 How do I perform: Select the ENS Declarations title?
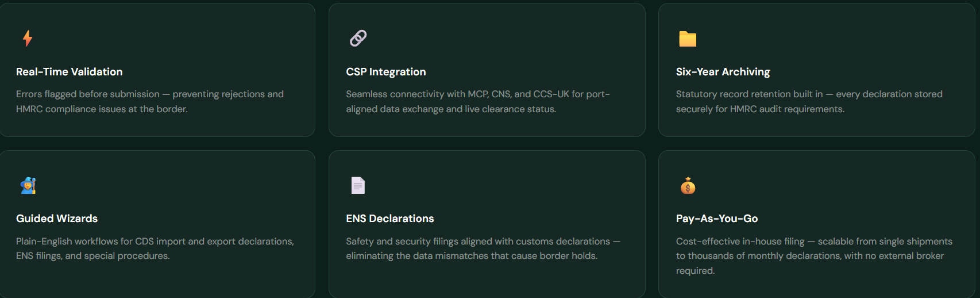(390, 219)
